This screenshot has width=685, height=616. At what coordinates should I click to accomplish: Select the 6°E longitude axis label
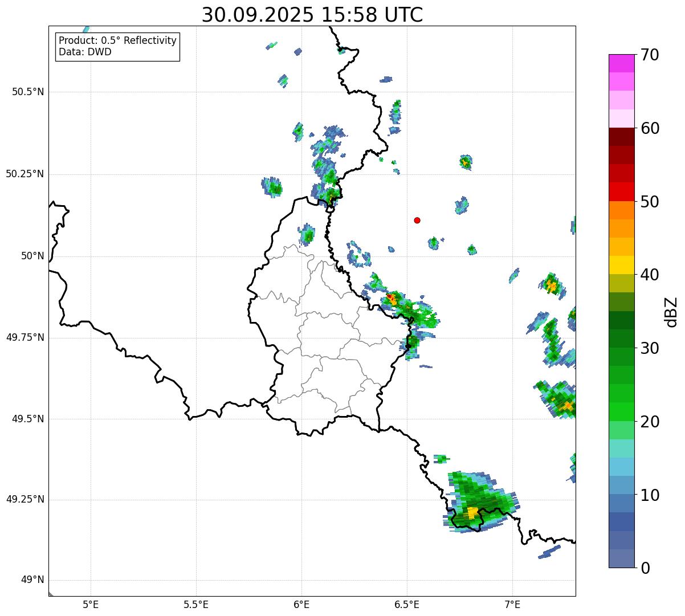[301, 605]
